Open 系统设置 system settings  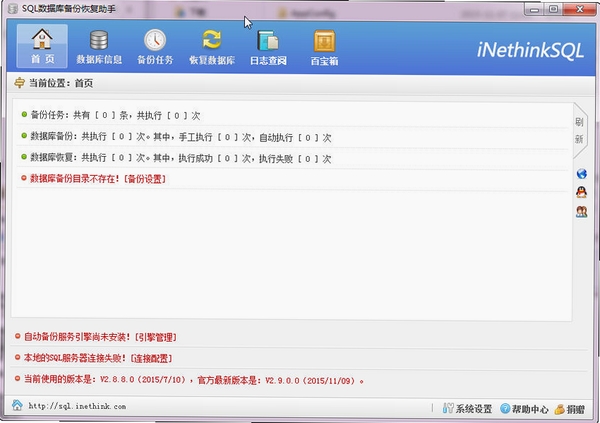pos(467,408)
